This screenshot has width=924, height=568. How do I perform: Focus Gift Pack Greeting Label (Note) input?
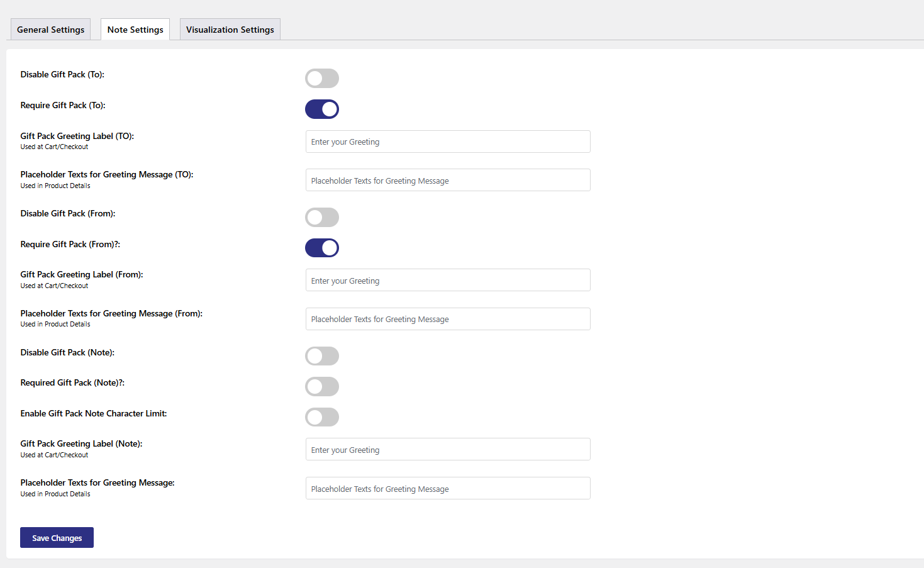(447, 450)
